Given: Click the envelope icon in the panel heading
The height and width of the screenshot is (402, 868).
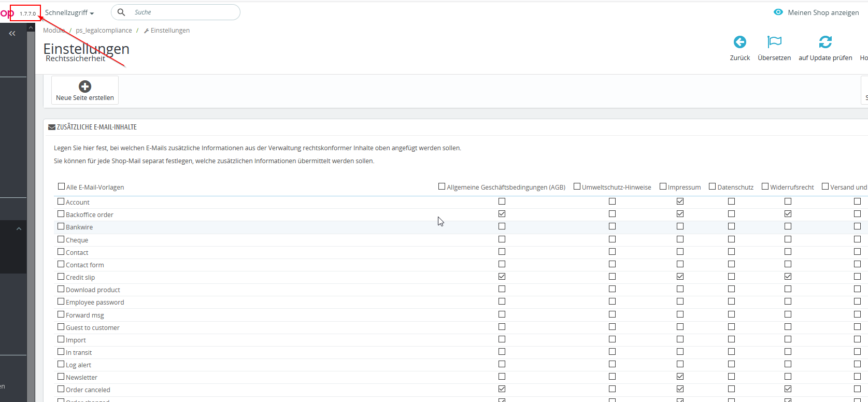Looking at the screenshot, I should click(x=52, y=127).
